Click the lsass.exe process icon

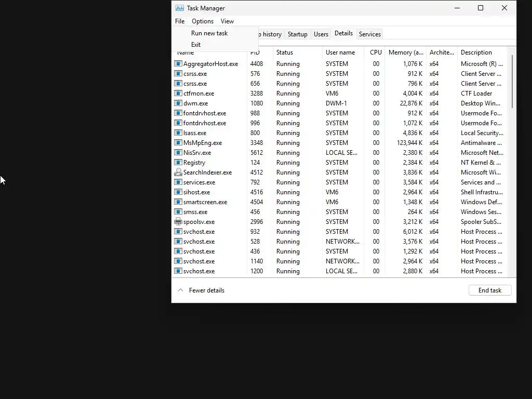pos(178,132)
